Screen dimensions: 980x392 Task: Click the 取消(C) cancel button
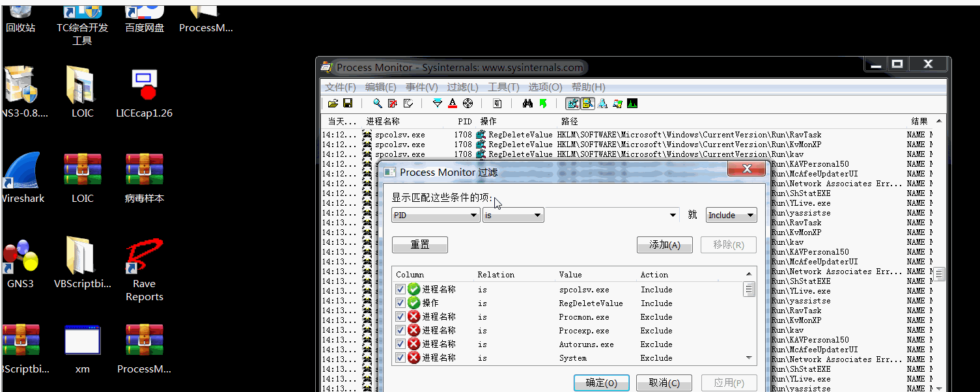tap(665, 383)
